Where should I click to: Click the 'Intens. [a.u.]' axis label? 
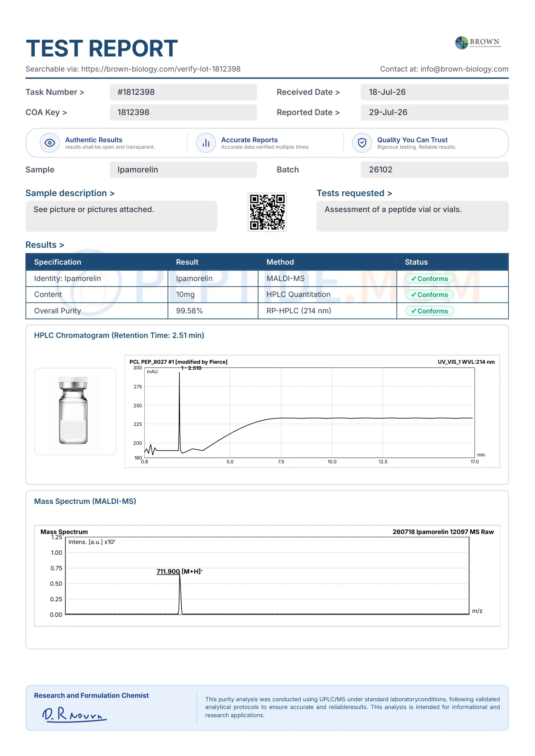pyautogui.click(x=92, y=542)
